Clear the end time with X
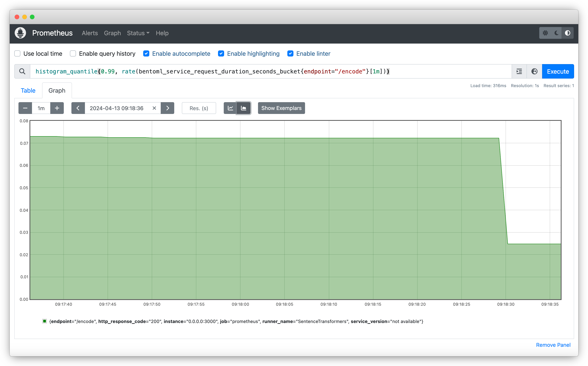Image resolution: width=588 pixels, height=366 pixels. pos(154,108)
